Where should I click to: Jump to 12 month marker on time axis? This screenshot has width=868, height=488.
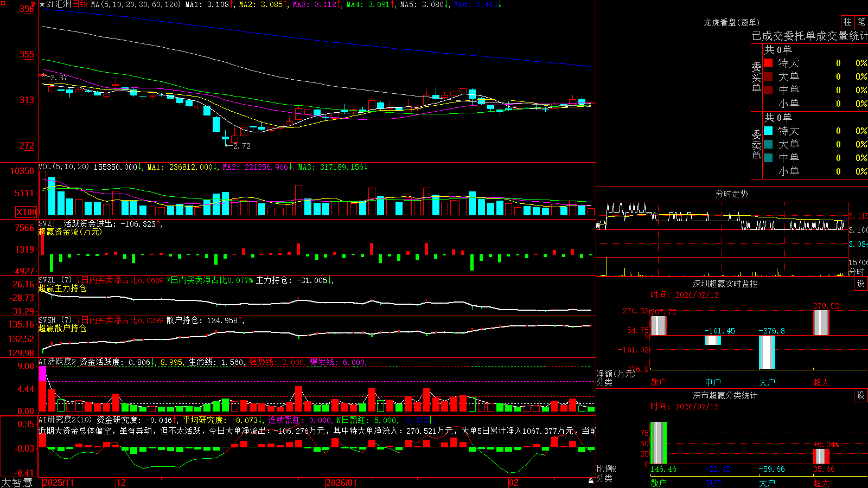point(121,483)
